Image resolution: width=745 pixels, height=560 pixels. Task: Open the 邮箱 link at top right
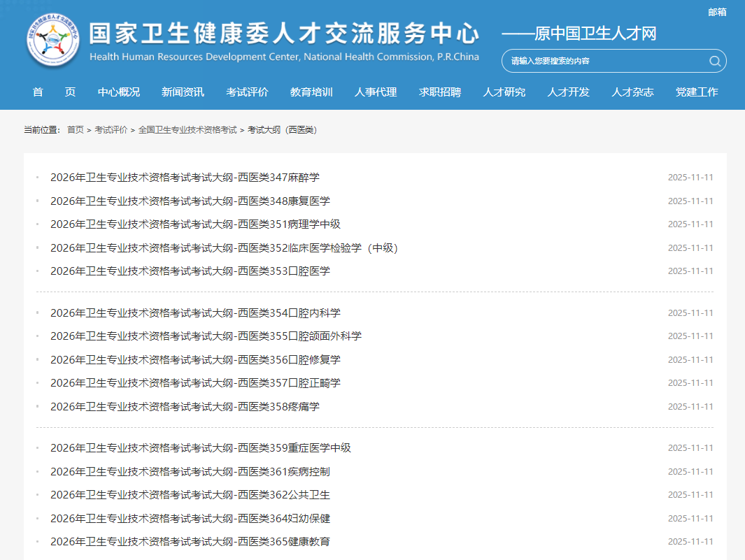point(717,12)
